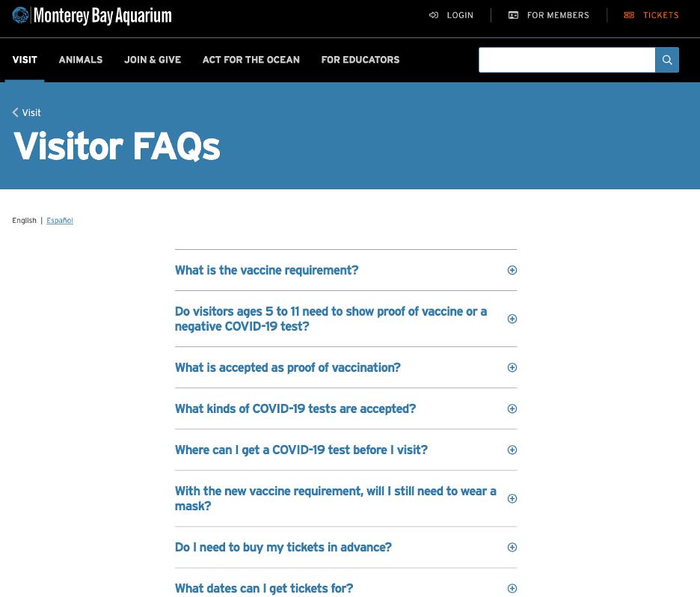Viewport: 700px width, 597px height.
Task: Select Act for the Ocean menu
Action: click(251, 60)
